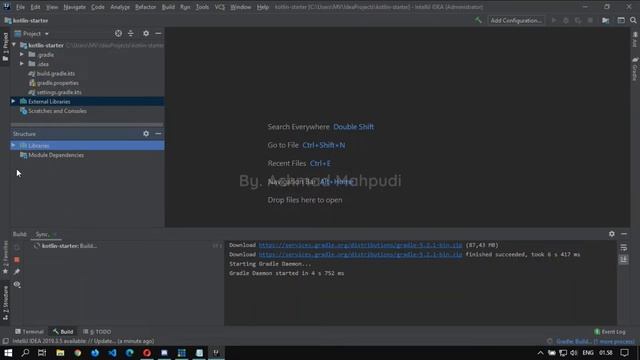Locate file via Project panel target icon
This screenshot has width=640, height=360.
coord(118,33)
